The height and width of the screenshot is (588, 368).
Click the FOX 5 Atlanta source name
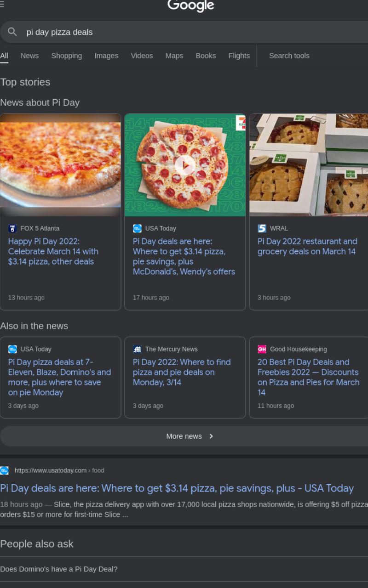[x=40, y=228]
